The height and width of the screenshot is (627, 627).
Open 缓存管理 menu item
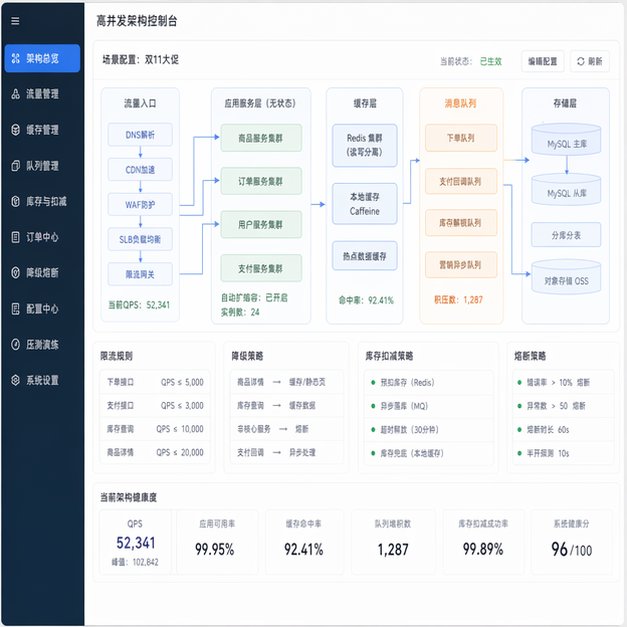[x=42, y=130]
